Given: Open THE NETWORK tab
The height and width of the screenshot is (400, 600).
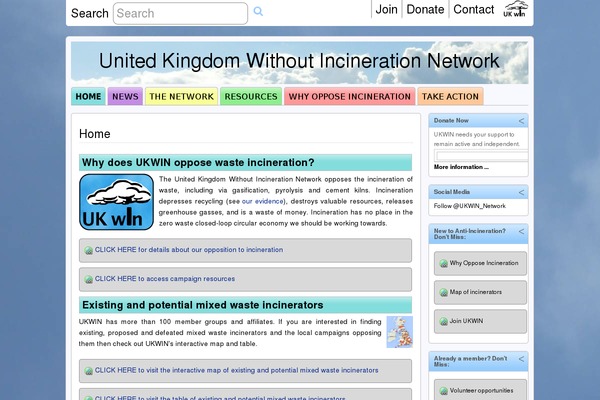Looking at the screenshot, I should pyautogui.click(x=181, y=96).
